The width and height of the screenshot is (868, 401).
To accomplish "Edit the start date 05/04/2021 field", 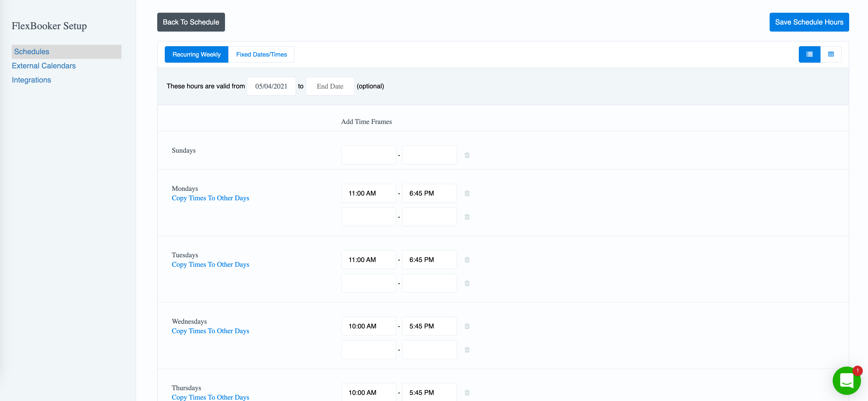I will coord(271,86).
